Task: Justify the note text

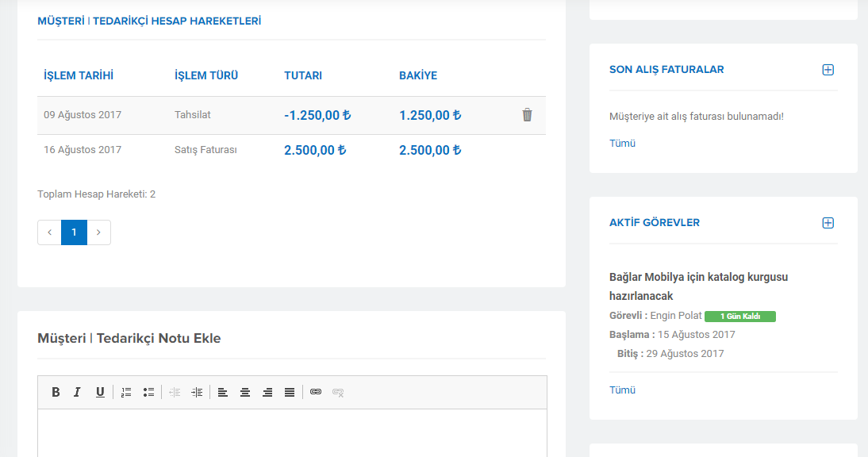Action: (290, 392)
